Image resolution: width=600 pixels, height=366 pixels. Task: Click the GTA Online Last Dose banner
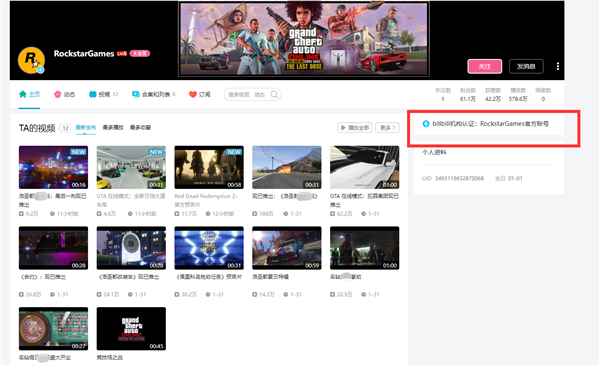pyautogui.click(x=304, y=39)
